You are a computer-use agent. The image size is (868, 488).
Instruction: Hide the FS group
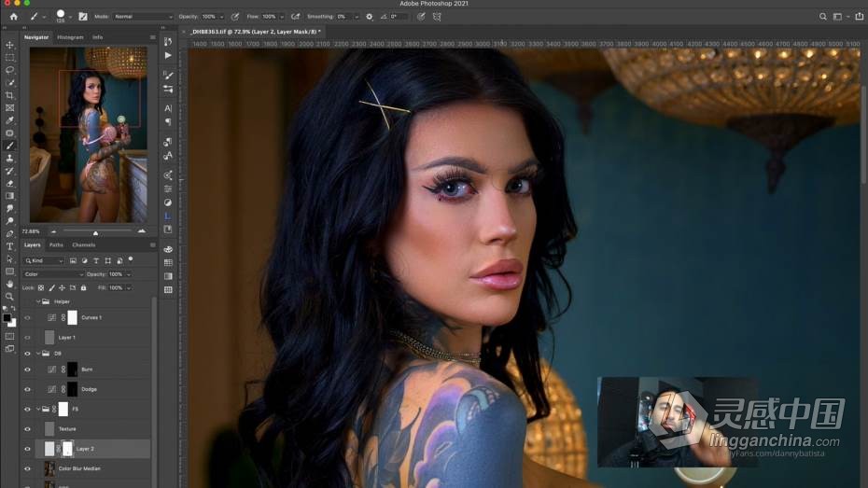pos(28,409)
